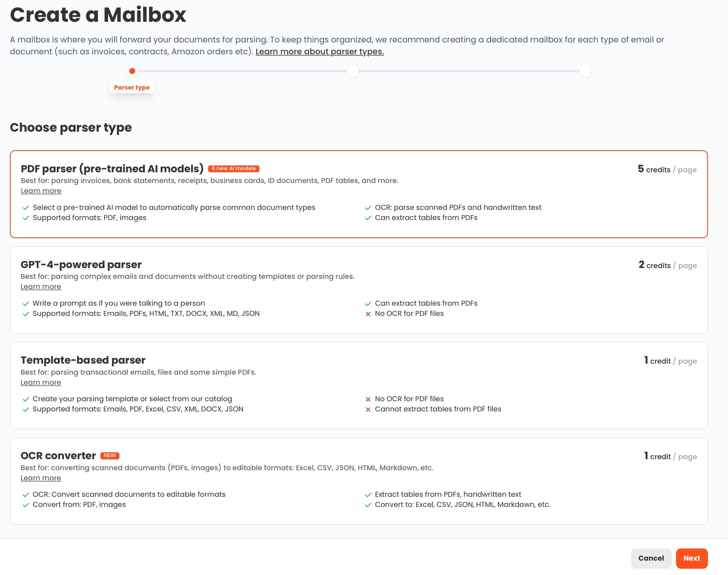Click the NEW badge beside OCR converter
This screenshot has height=575, width=728.
tap(110, 455)
